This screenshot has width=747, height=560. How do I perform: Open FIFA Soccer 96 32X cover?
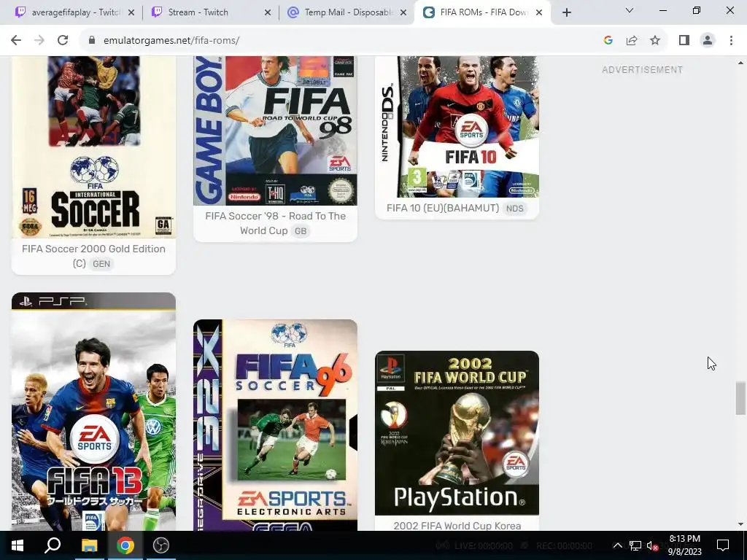point(275,425)
